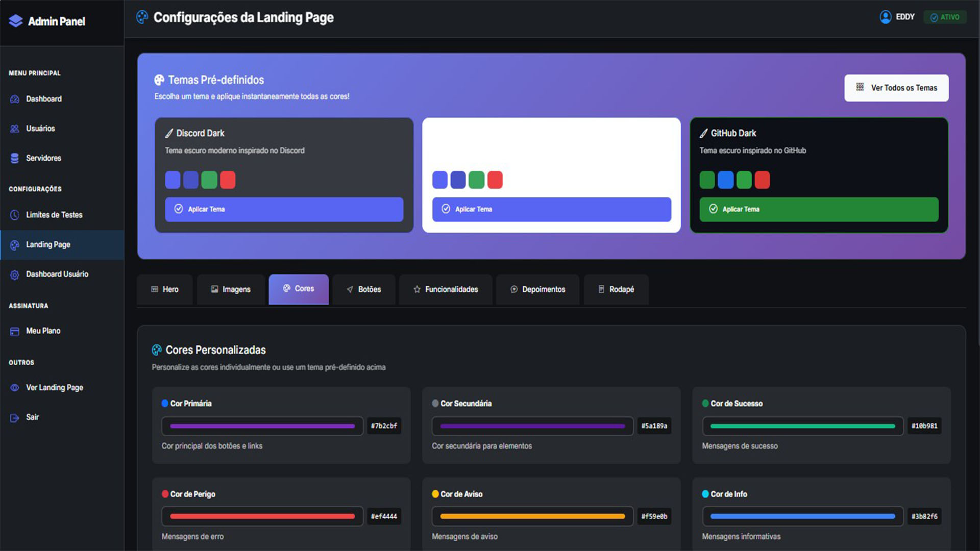The width and height of the screenshot is (980, 551).
Task: Click the ATIVO status check icon
Action: (x=934, y=17)
